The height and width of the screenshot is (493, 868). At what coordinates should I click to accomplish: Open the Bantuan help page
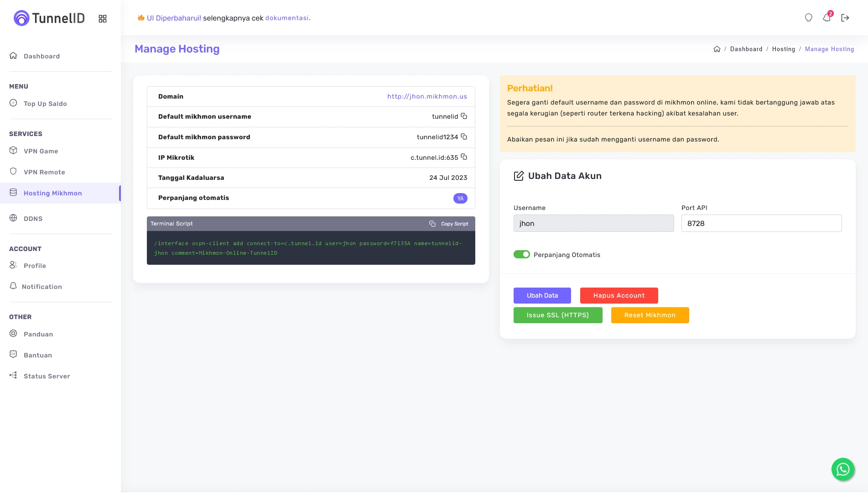click(38, 355)
